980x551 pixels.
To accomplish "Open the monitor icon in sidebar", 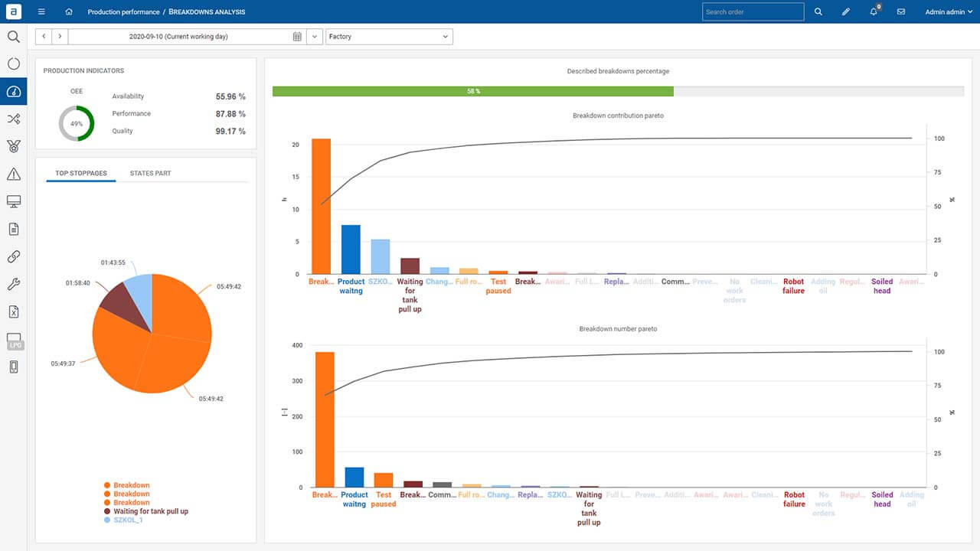I will click(x=13, y=202).
